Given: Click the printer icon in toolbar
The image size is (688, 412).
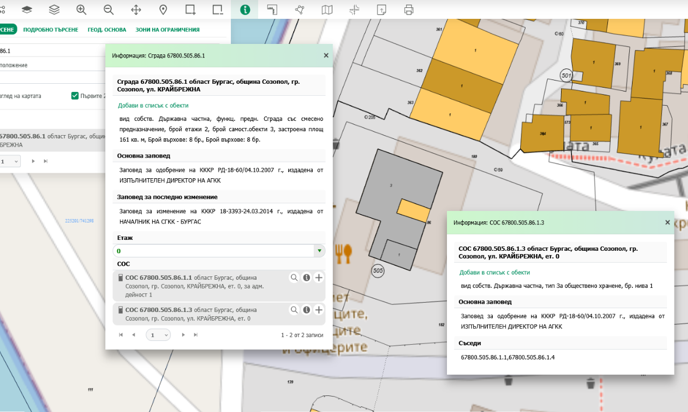Looking at the screenshot, I should (408, 10).
